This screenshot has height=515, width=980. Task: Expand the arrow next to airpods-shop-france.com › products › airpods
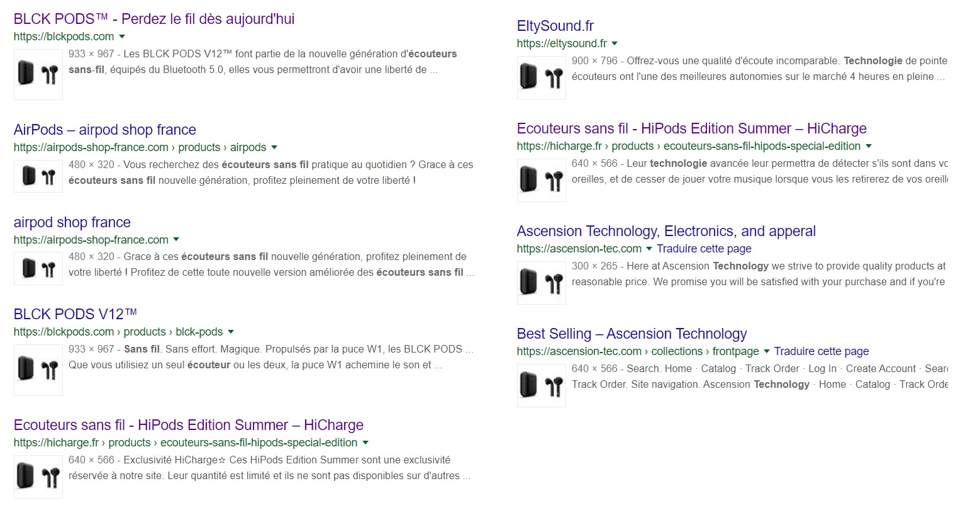[274, 147]
